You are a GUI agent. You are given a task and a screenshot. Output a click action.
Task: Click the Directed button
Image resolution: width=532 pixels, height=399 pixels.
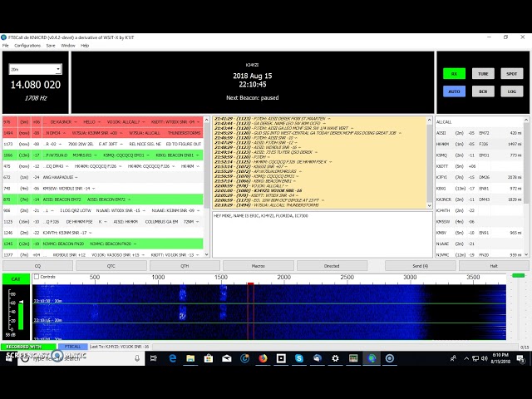click(x=332, y=266)
